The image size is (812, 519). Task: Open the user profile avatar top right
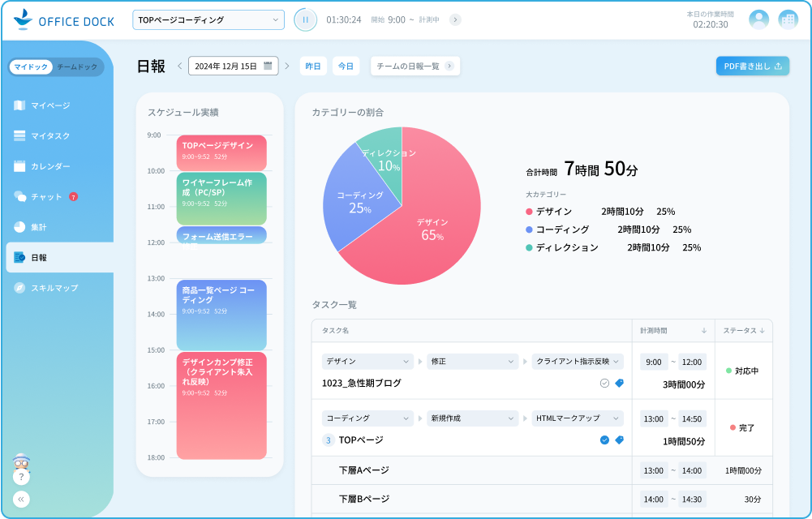coord(758,19)
